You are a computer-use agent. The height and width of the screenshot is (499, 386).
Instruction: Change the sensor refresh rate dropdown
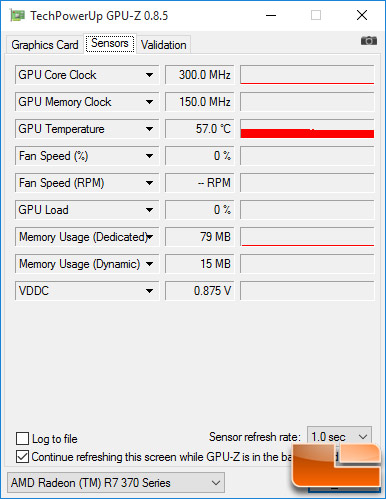339,437
